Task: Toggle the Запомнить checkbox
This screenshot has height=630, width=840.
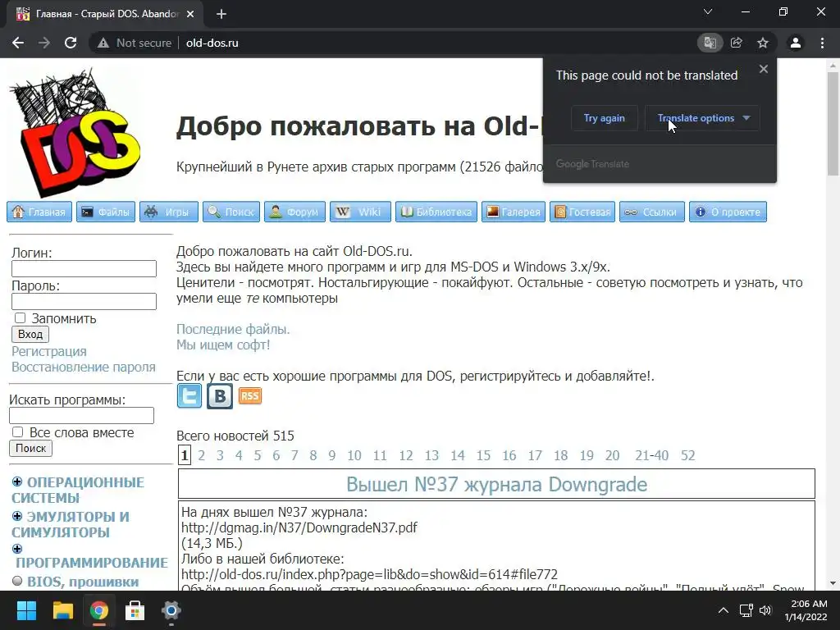Action: coord(20,317)
